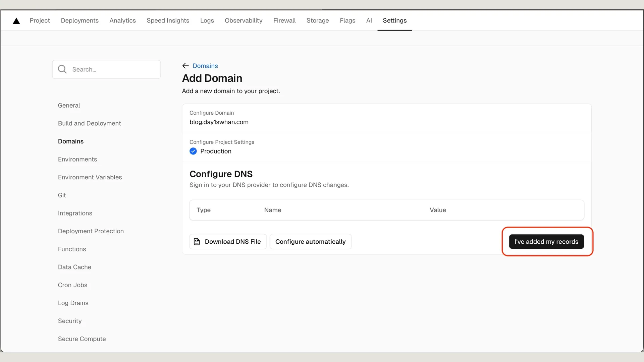The width and height of the screenshot is (644, 362).
Task: Click the Value column header
Action: pyautogui.click(x=438, y=210)
